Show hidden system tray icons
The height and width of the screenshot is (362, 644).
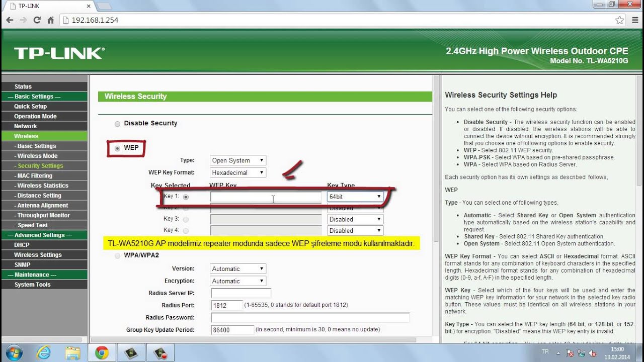559,352
